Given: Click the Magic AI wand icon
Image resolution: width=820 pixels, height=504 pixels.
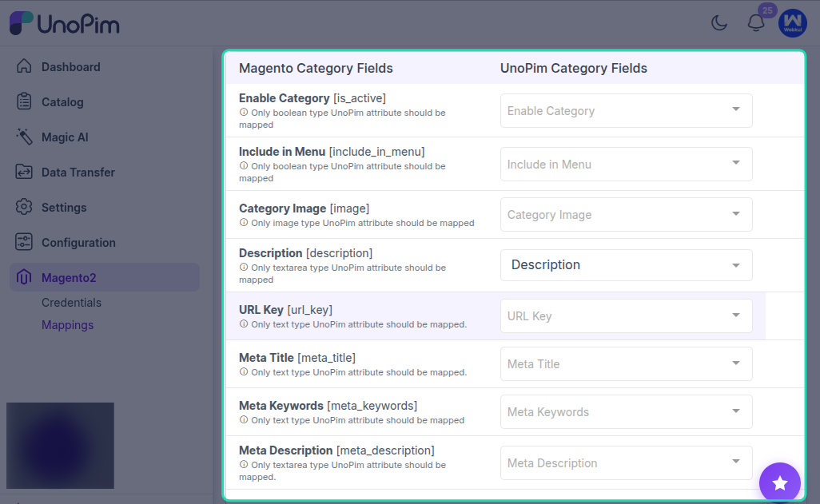Looking at the screenshot, I should click(24, 137).
